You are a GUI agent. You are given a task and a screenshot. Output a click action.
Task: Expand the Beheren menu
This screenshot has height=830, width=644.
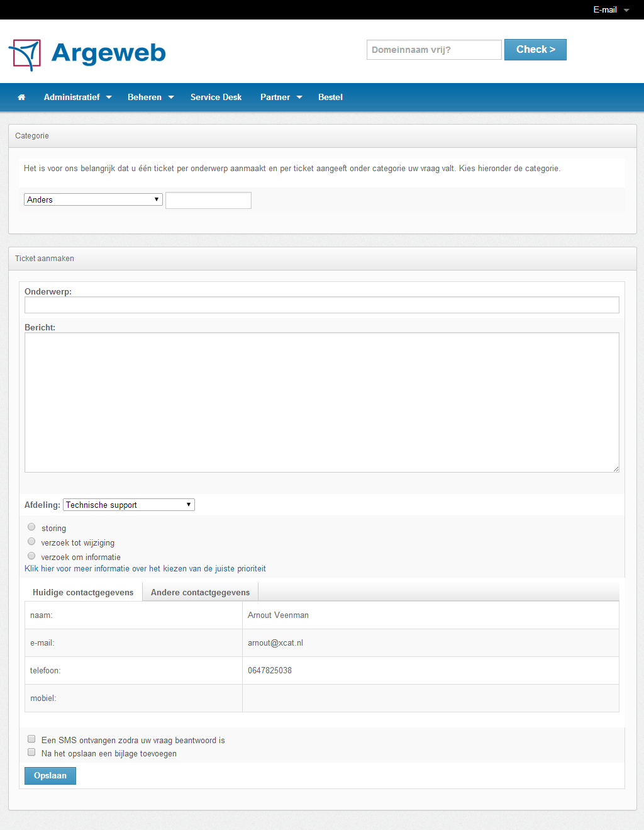click(x=150, y=98)
